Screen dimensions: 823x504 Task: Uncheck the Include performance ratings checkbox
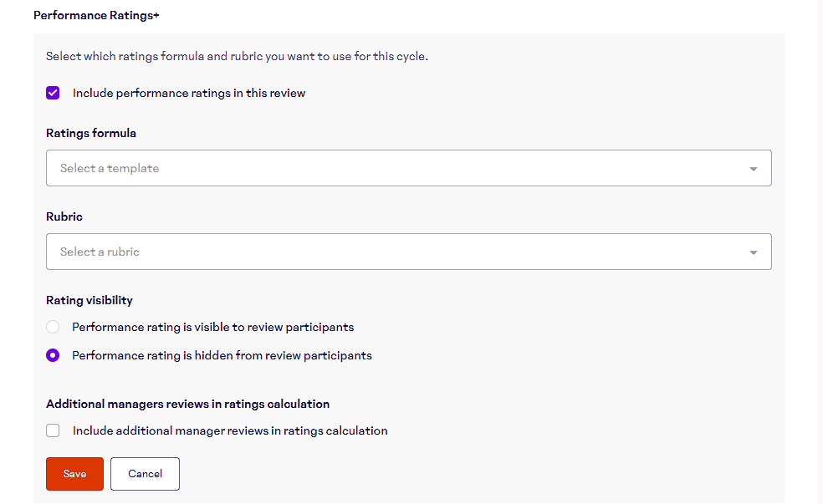coord(53,93)
